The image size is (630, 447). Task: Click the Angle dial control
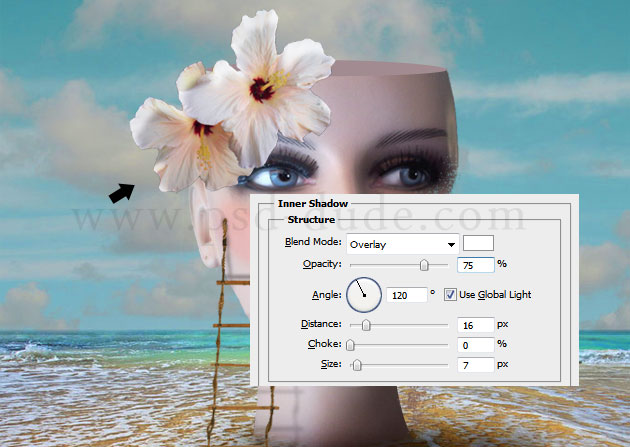pyautogui.click(x=364, y=295)
